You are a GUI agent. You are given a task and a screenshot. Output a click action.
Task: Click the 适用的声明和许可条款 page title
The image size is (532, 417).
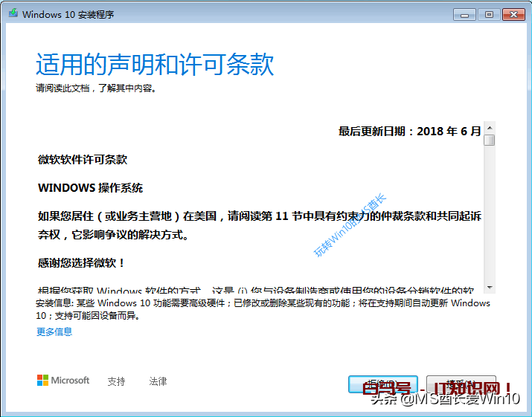point(155,65)
